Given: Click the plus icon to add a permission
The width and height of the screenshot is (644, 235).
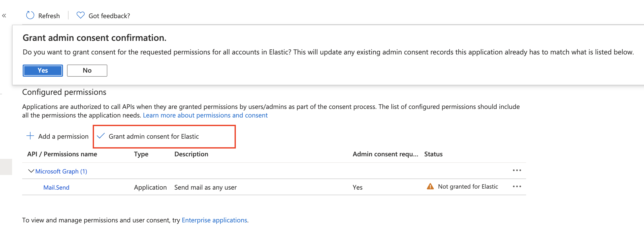Looking at the screenshot, I should pyautogui.click(x=30, y=136).
